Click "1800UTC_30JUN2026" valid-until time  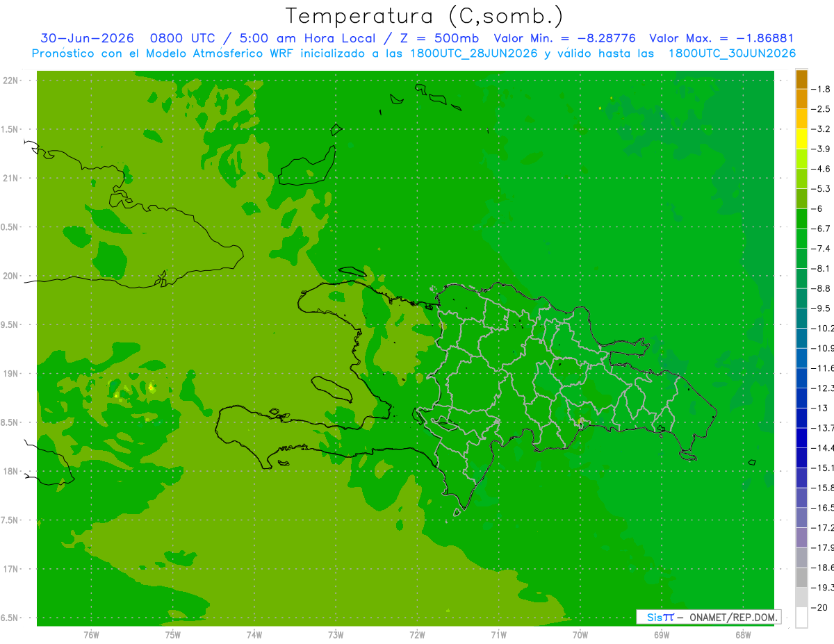(x=732, y=53)
